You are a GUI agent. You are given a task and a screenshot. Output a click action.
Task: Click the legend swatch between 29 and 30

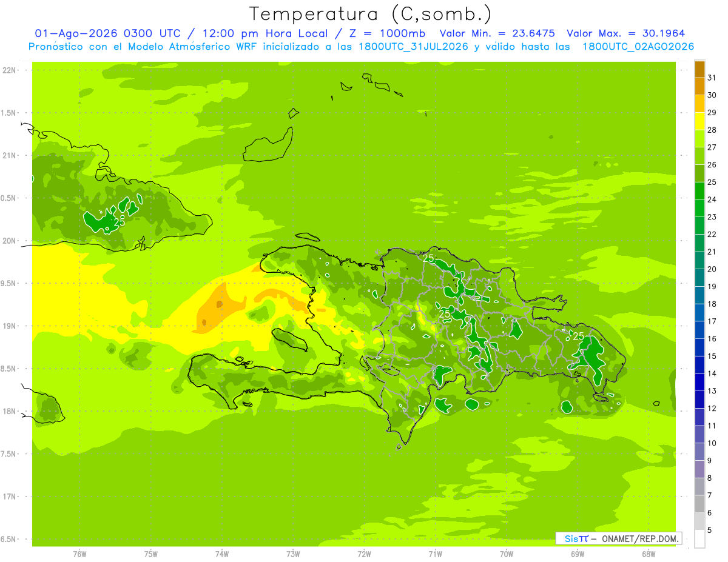point(699,104)
